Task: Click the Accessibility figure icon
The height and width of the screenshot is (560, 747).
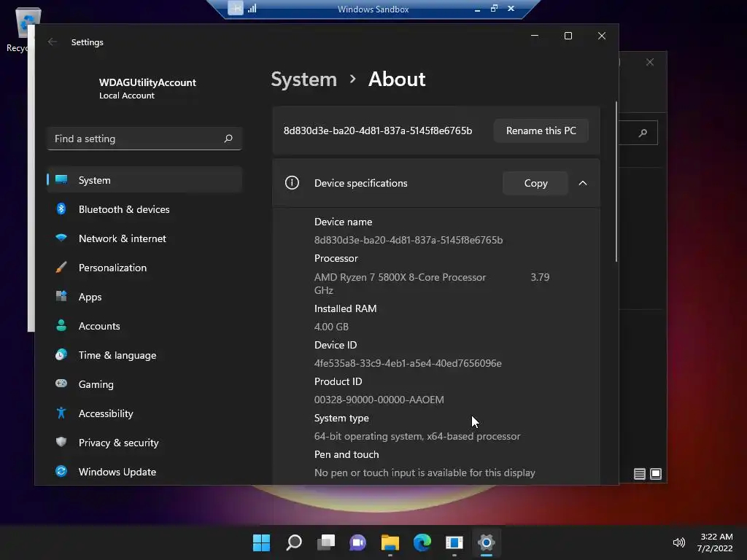Action: point(61,413)
